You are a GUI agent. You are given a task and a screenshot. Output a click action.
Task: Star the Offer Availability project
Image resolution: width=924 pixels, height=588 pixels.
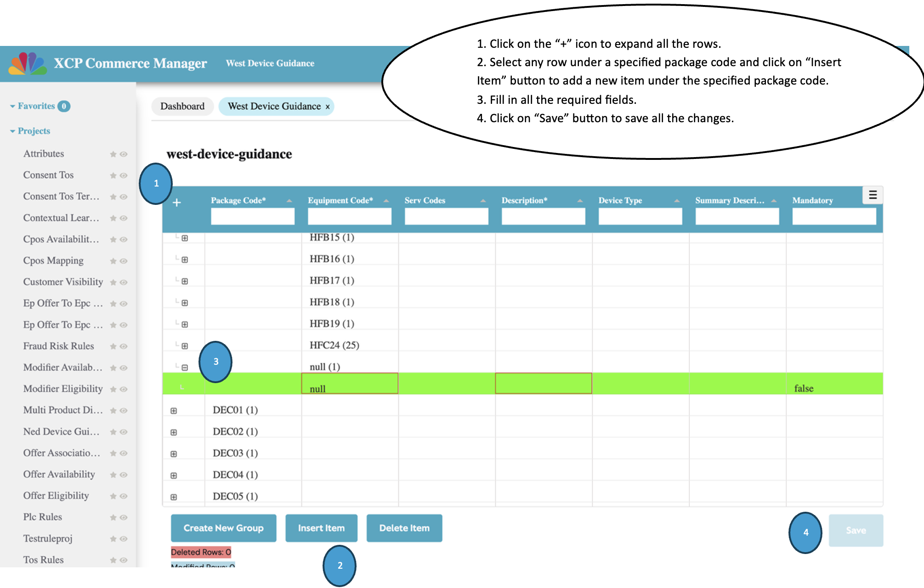click(113, 475)
